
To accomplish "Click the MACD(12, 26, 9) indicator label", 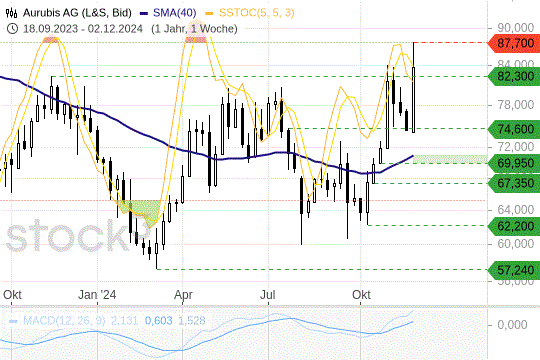I will pyautogui.click(x=64, y=321).
